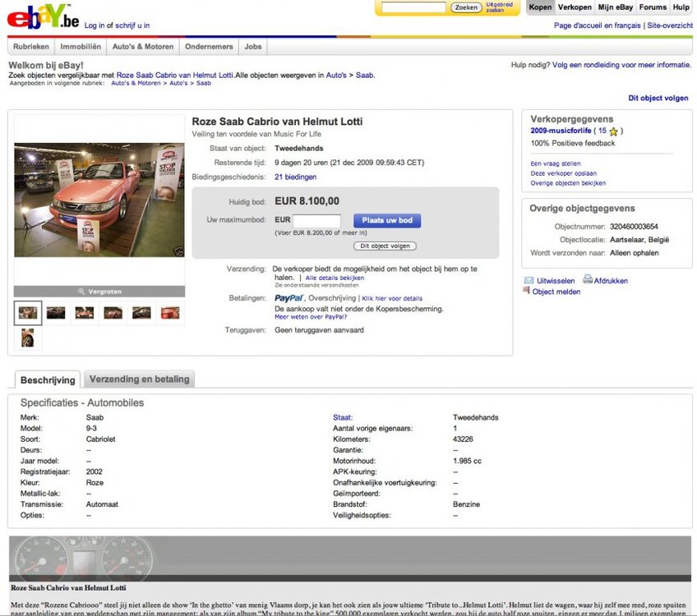Select the fifth car thumbnail
The width and height of the screenshot is (697, 616).
tap(141, 313)
